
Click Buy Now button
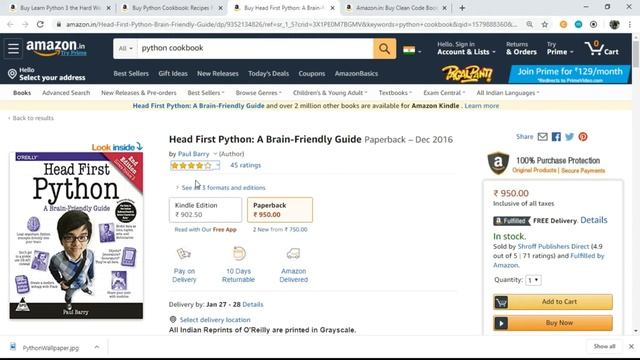[553, 323]
